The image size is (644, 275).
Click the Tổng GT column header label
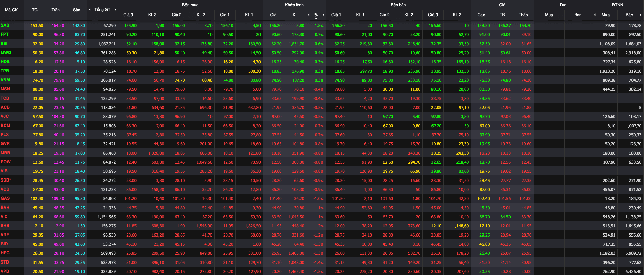(102, 10)
